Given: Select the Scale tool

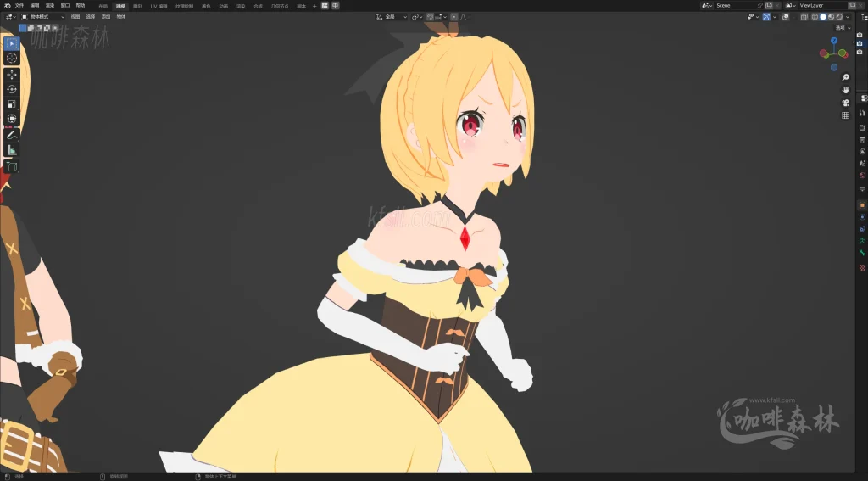Looking at the screenshot, I should [x=12, y=104].
